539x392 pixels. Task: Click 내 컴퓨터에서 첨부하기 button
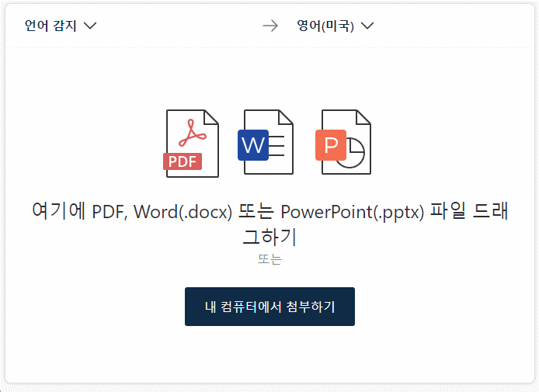(x=269, y=307)
